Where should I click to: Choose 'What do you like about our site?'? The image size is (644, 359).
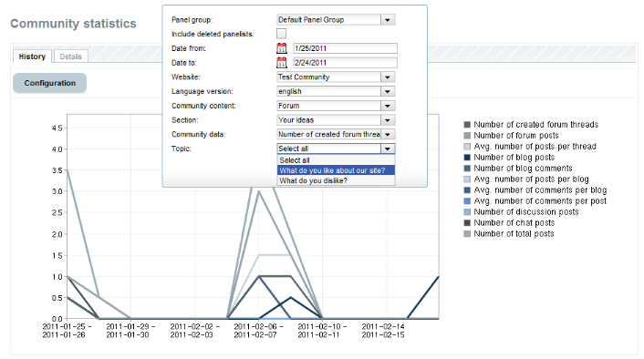point(336,170)
